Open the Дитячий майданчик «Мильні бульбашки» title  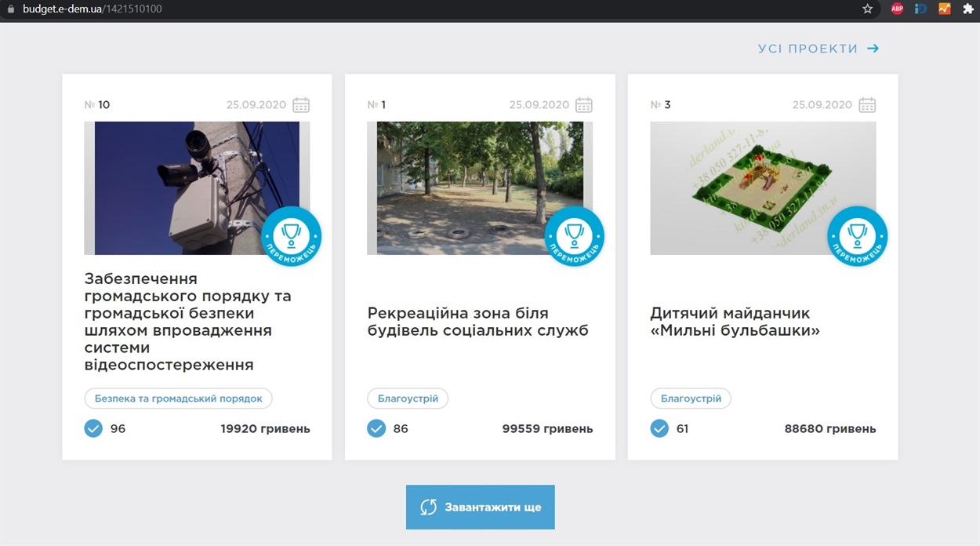(x=735, y=322)
